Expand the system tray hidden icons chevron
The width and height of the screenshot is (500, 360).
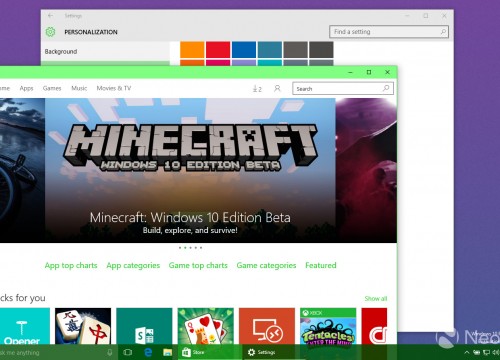(x=467, y=352)
